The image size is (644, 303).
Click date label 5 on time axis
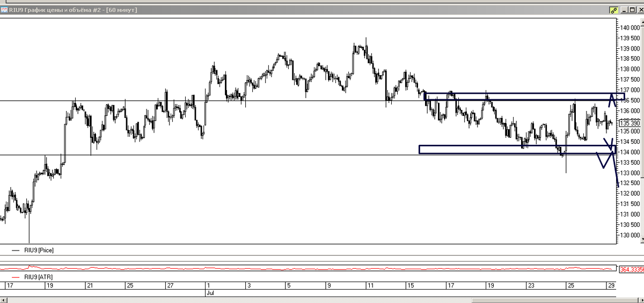coord(289,286)
